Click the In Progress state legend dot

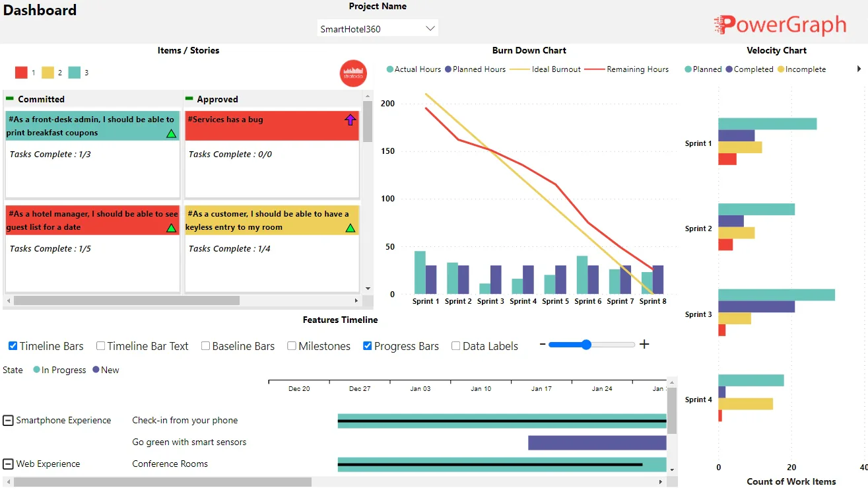37,370
